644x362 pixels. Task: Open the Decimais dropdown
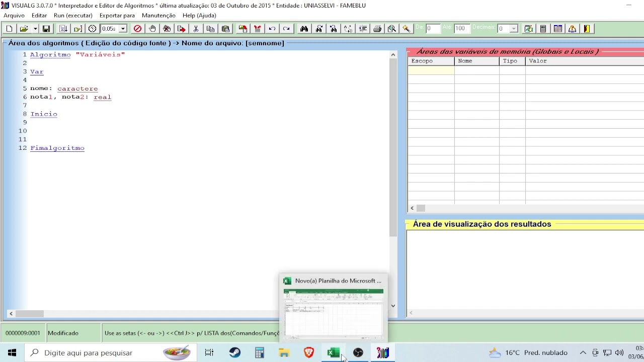[514, 29]
